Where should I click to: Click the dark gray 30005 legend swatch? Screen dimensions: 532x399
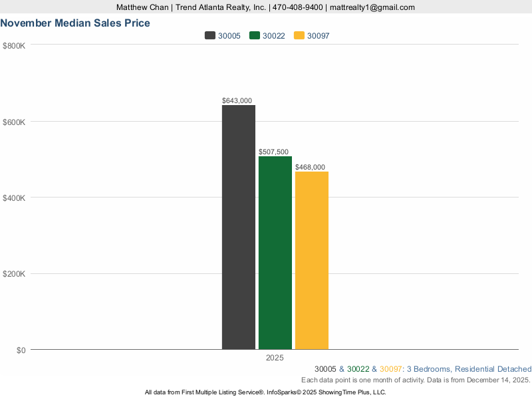coord(209,36)
